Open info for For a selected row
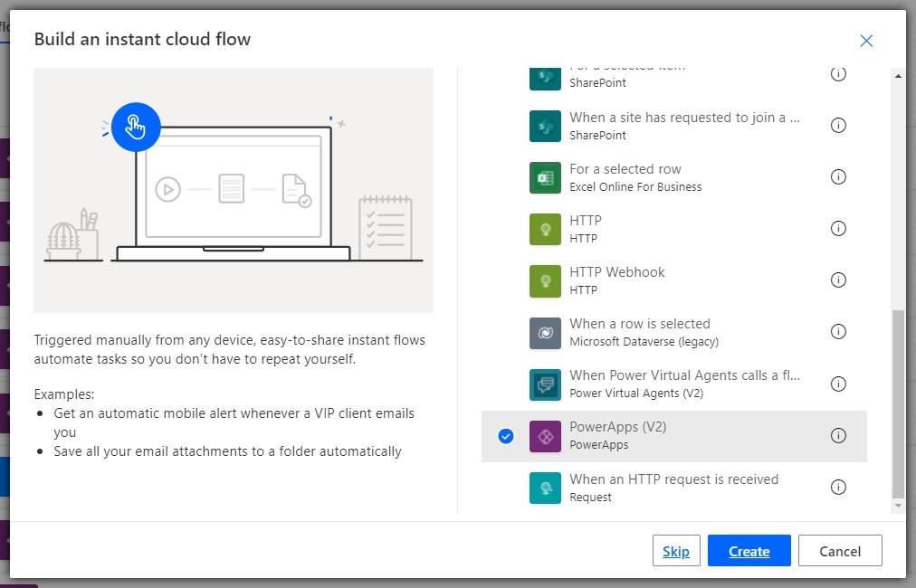The width and height of the screenshot is (916, 588). [838, 177]
